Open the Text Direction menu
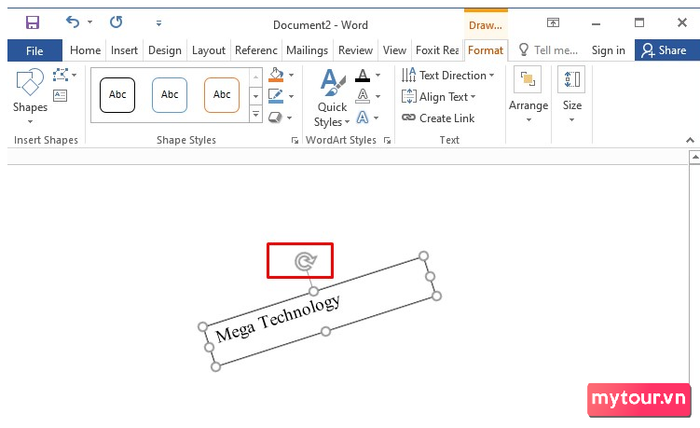This screenshot has width=700, height=428. pyautogui.click(x=448, y=75)
